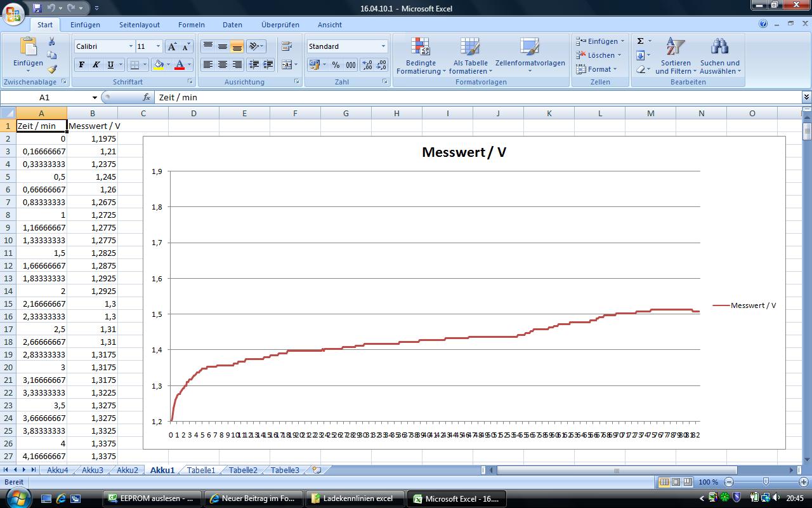
Task: Open the Name Box dropdown arrow
Action: coord(95,97)
